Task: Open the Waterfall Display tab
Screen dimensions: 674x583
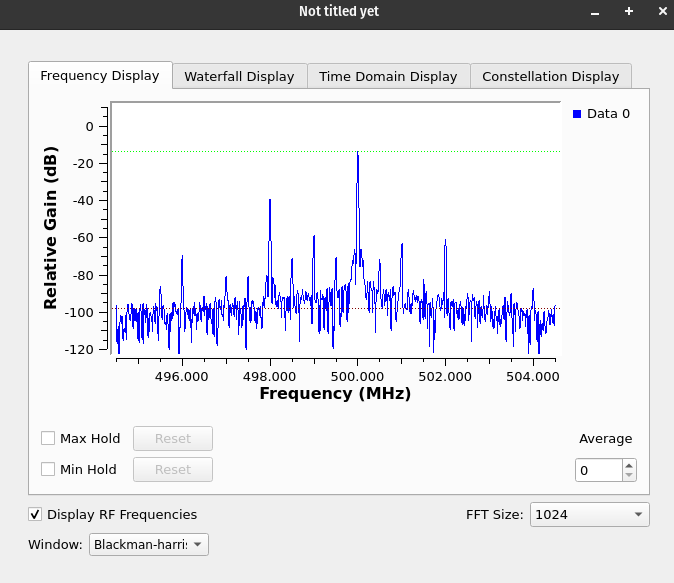Action: coord(239,77)
